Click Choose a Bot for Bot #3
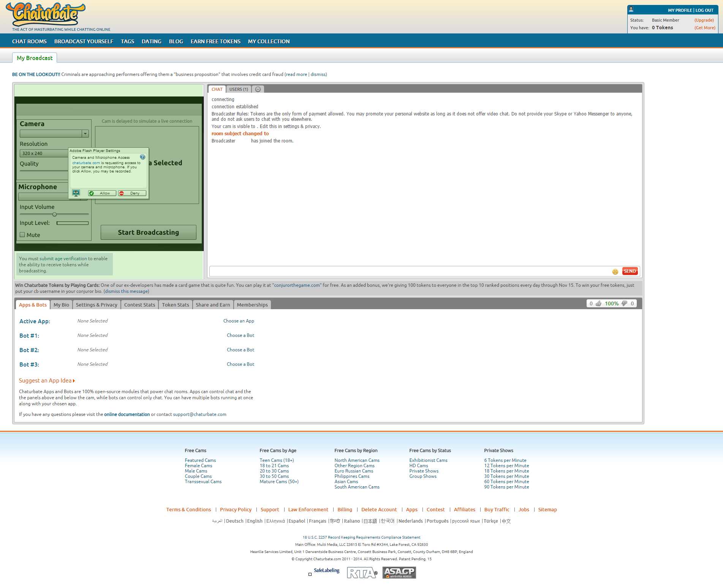The image size is (723, 588). click(240, 364)
